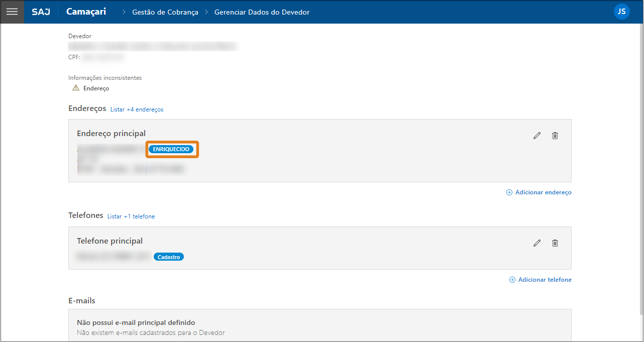
Task: Select the Telefone principal heading
Action: click(110, 241)
